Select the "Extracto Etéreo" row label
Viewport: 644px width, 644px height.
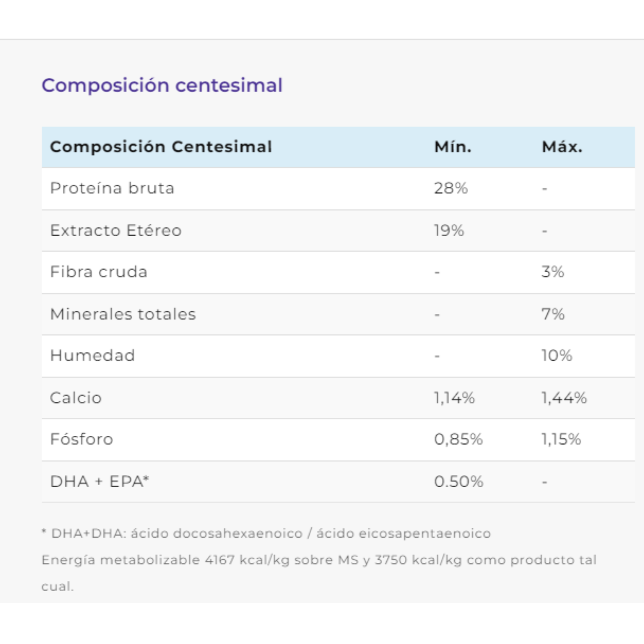pos(116,231)
